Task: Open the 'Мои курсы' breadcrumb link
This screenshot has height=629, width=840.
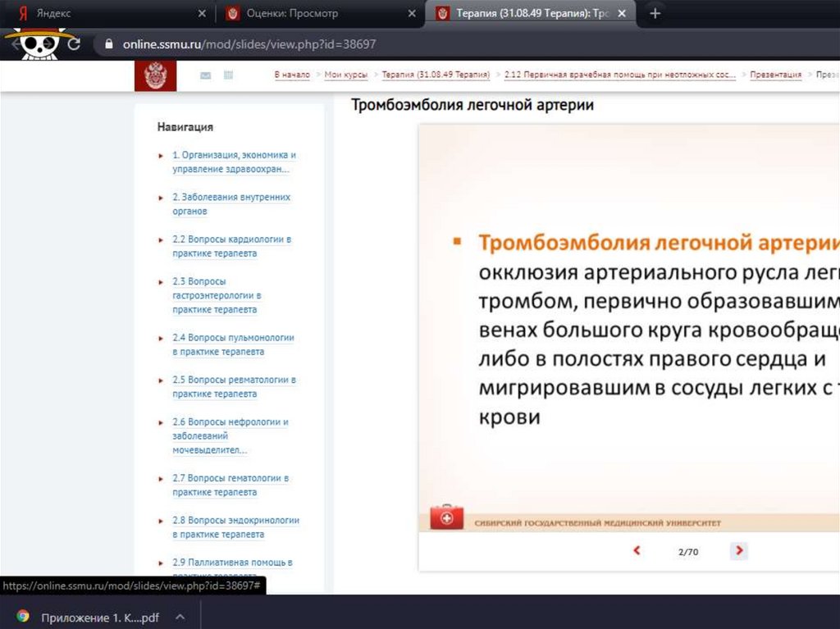Action: (346, 75)
